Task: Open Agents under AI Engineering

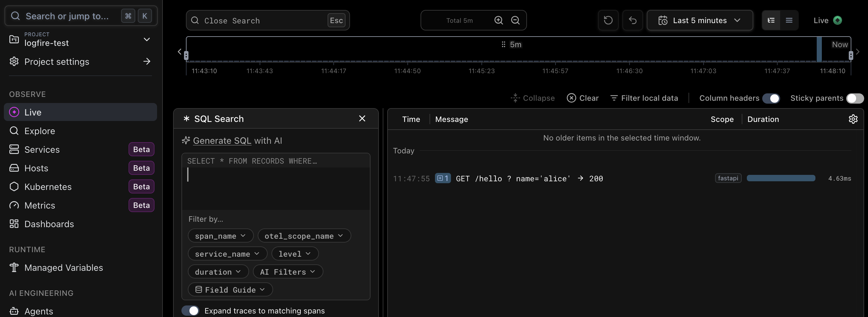Action: tap(80, 311)
